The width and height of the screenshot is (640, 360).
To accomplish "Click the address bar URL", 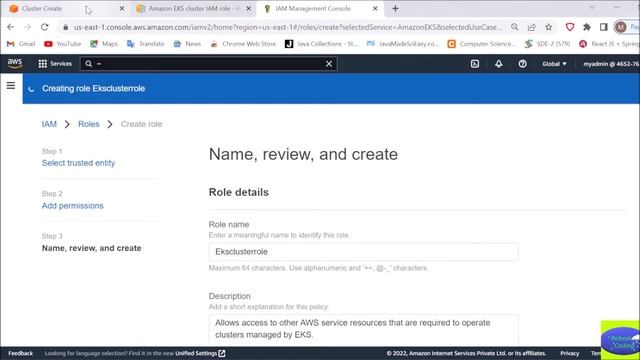I will (287, 27).
